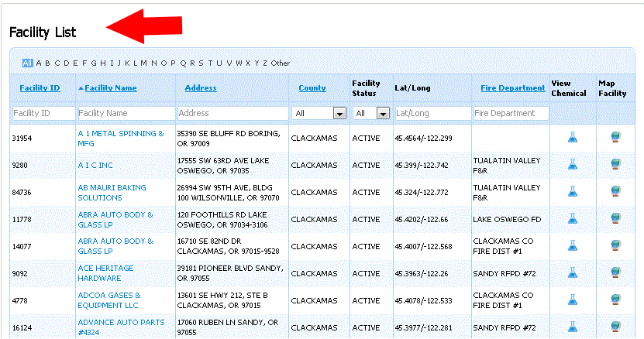Sort by Fire Department column
Image resolution: width=644 pixels, height=339 pixels.
pyautogui.click(x=513, y=87)
